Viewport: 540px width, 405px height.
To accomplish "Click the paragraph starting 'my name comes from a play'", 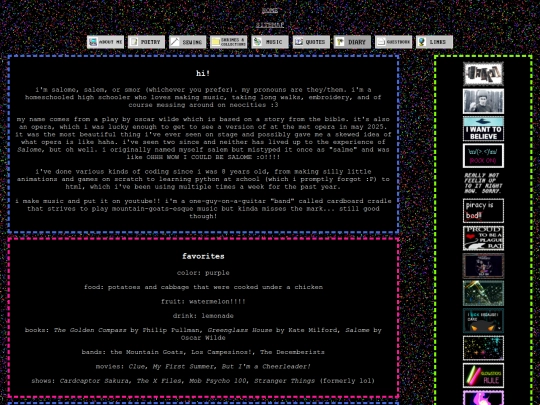I will coord(203,138).
